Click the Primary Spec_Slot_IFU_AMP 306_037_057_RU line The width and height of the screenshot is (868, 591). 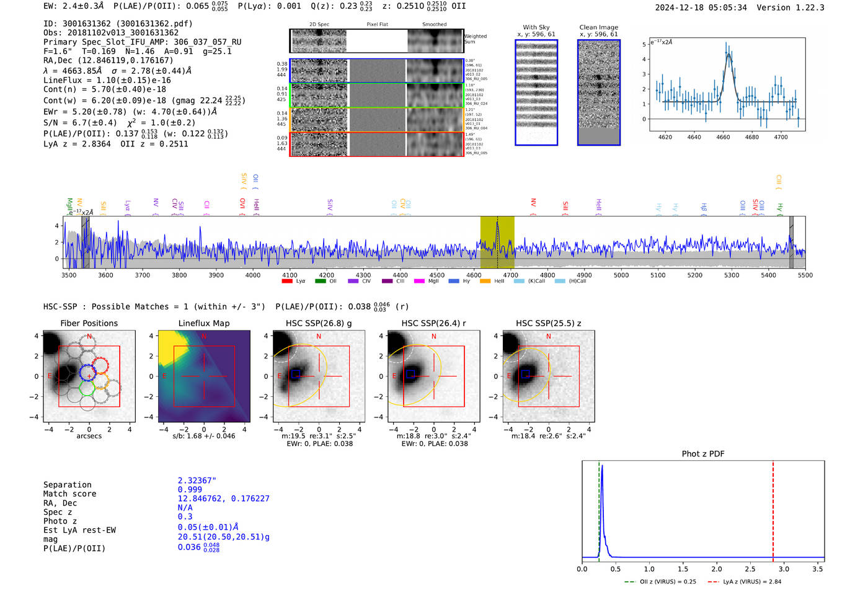point(143,42)
